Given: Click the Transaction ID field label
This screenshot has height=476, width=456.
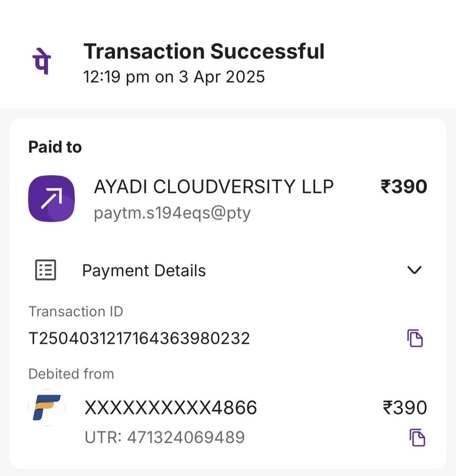Looking at the screenshot, I should [x=76, y=311].
